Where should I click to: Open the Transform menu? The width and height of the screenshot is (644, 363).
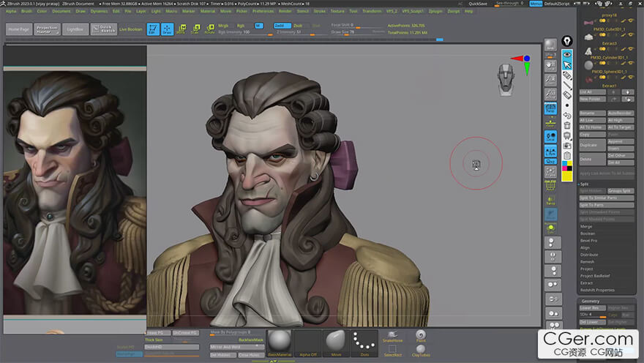tap(372, 11)
